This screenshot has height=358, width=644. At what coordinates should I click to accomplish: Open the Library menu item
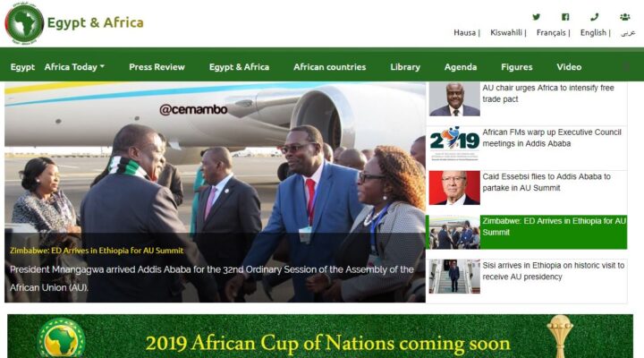click(405, 67)
